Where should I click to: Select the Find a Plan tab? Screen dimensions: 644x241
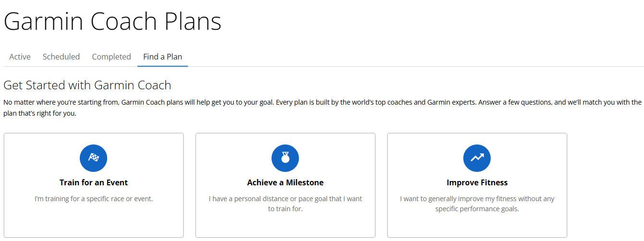click(162, 57)
